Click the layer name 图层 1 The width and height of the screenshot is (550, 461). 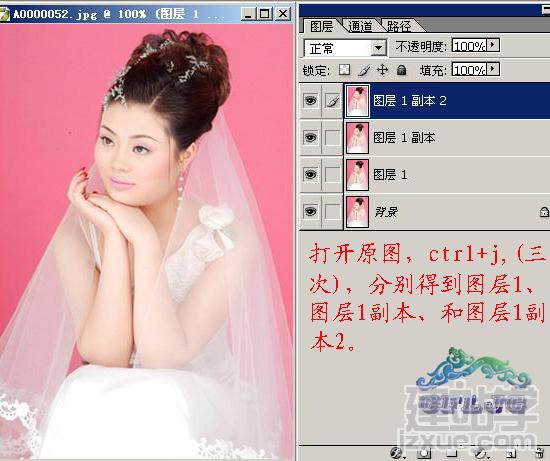point(390,174)
